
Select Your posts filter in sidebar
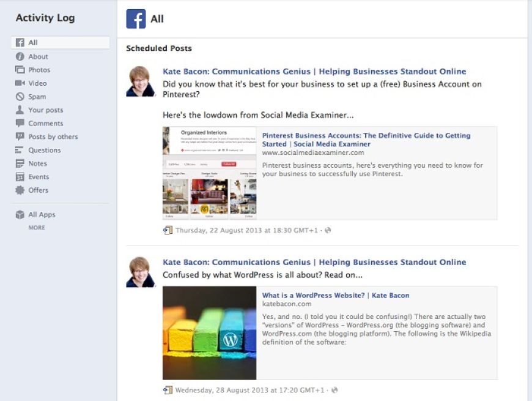[x=45, y=110]
